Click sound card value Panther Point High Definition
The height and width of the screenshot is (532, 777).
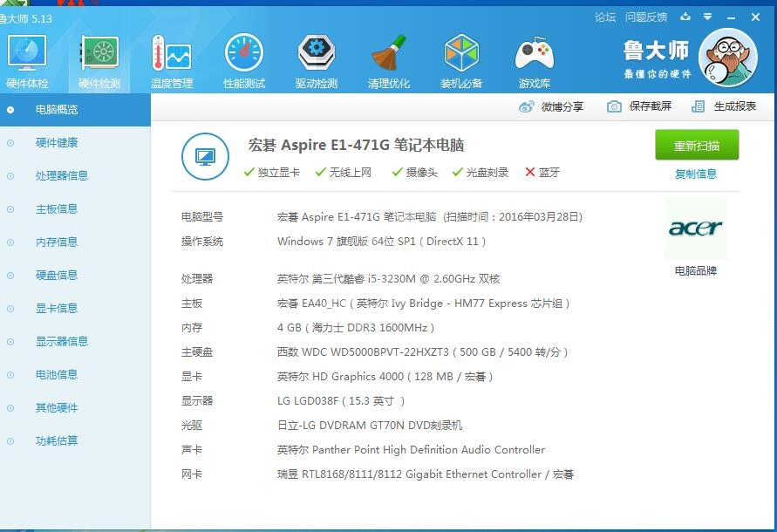click(411, 450)
